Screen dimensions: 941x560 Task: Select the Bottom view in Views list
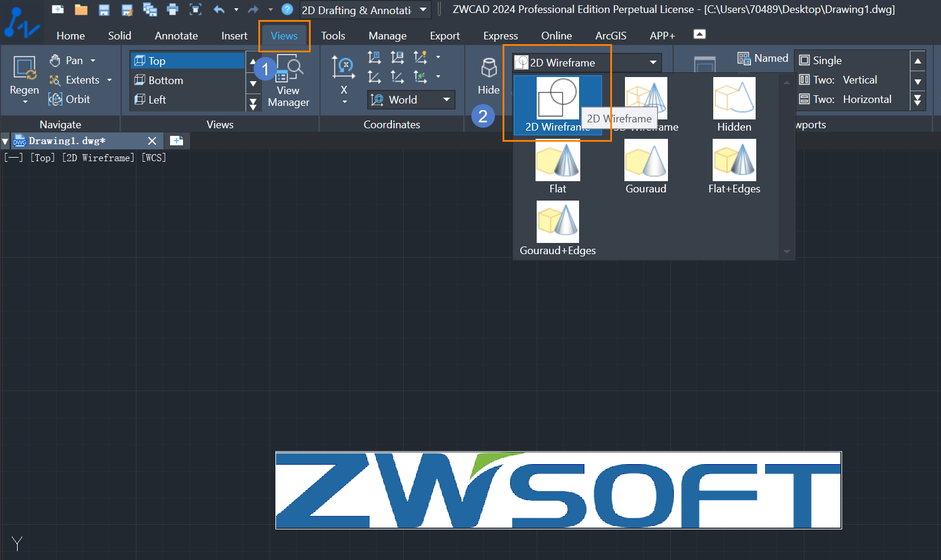[x=188, y=80]
